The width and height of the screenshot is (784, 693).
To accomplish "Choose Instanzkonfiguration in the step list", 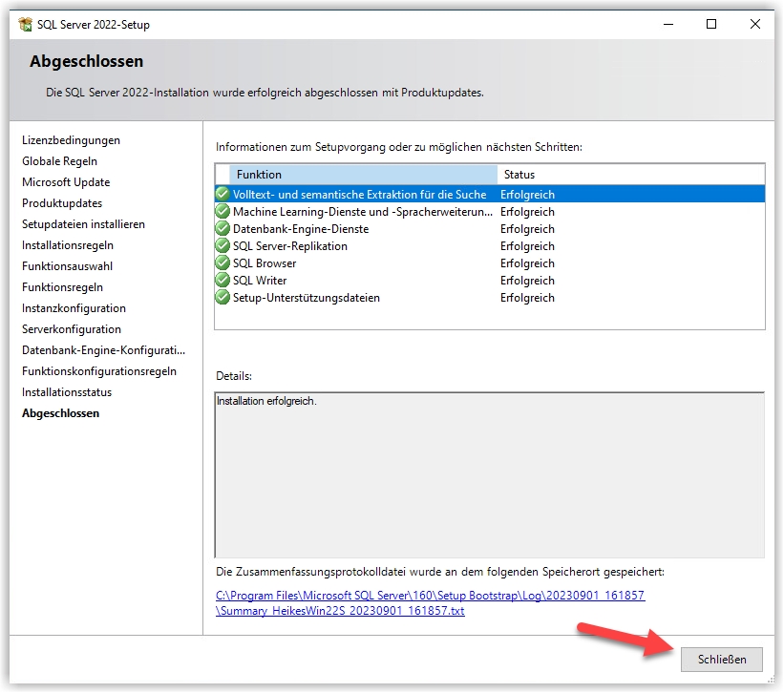I will (74, 308).
